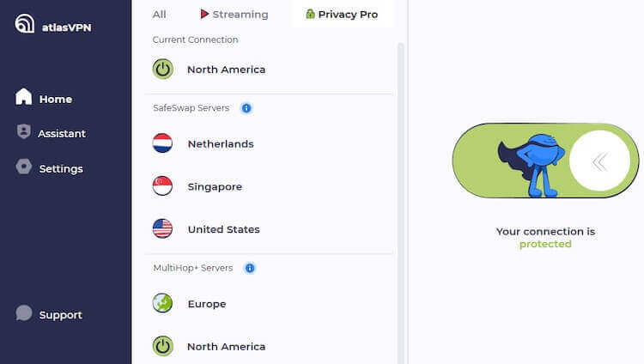
Task: Select the Singapore flag icon
Action: click(162, 186)
